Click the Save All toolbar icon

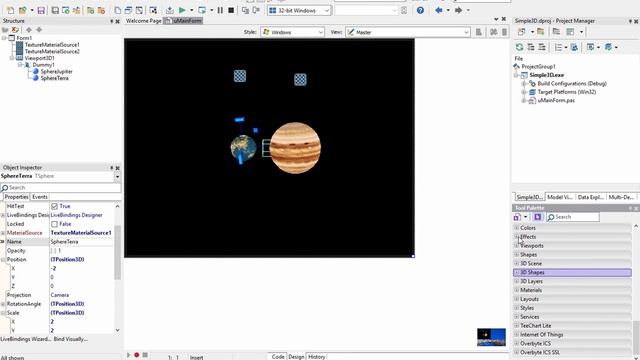(55, 10)
